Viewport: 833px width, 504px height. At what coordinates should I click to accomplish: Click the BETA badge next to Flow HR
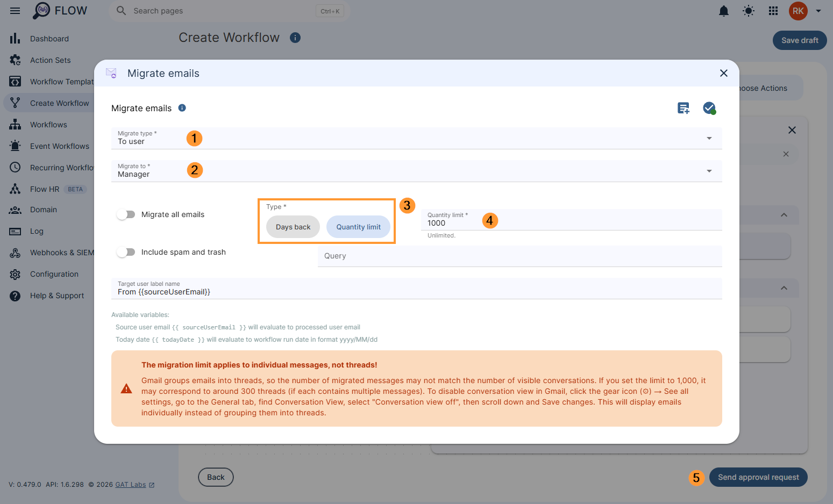[75, 189]
